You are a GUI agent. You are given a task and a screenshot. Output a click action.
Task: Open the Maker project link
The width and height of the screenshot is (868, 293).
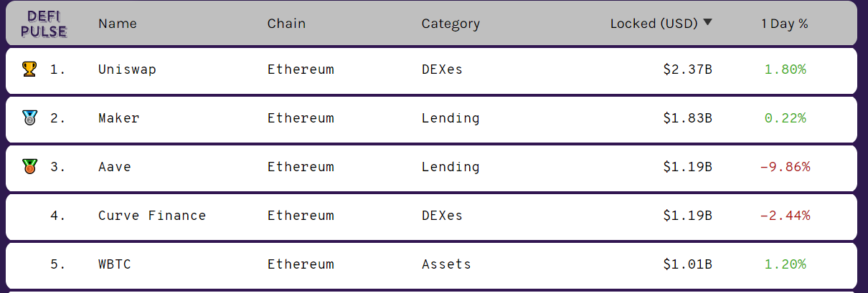[119, 118]
